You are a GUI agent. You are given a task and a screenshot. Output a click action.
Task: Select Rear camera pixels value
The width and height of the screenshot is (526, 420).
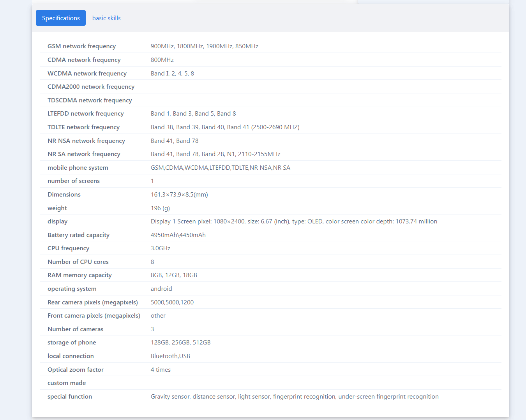(172, 302)
